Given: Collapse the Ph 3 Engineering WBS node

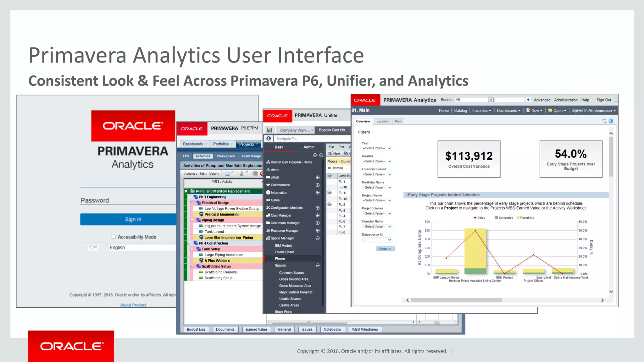Looking at the screenshot, I should [x=189, y=197].
